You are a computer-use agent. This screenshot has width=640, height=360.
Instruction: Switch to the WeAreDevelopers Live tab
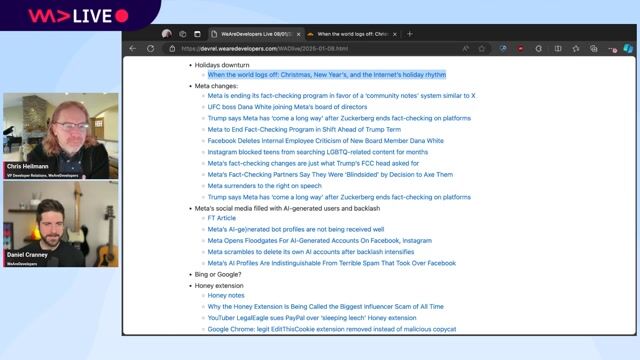click(256, 34)
